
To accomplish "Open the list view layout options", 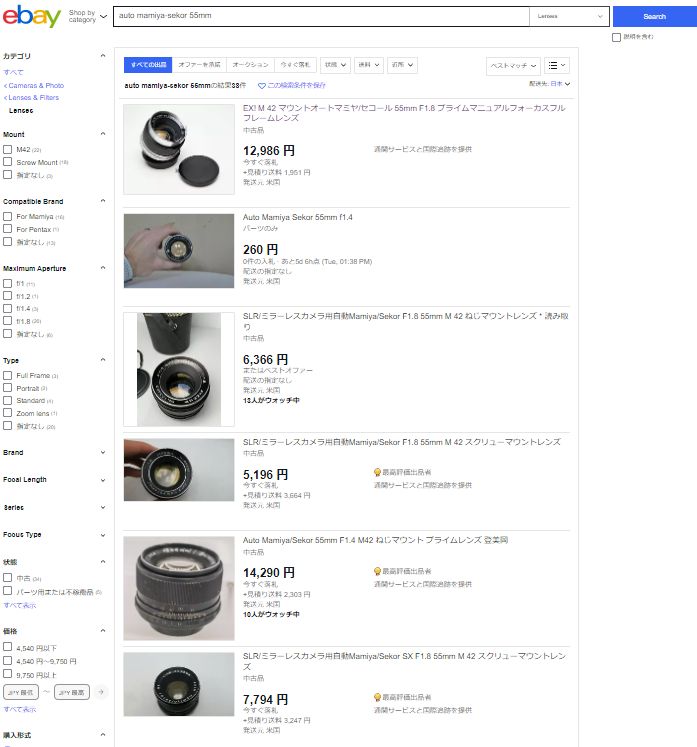I will pyautogui.click(x=557, y=65).
